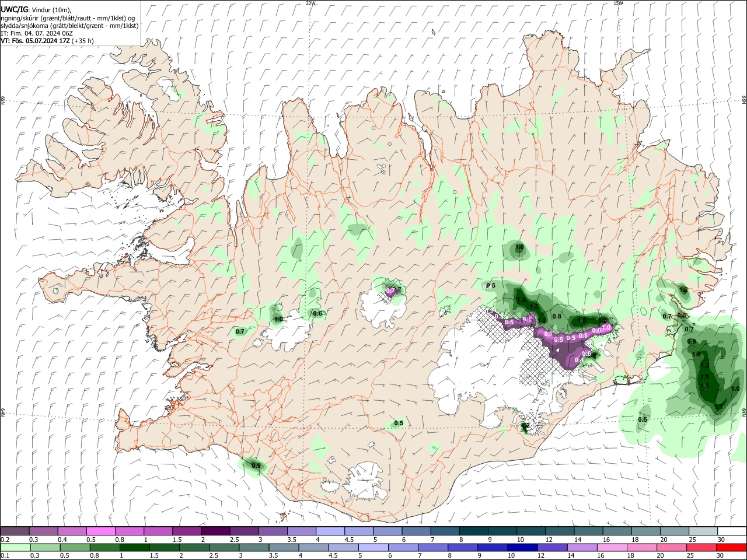This screenshot has height=560, width=747.
Task: Pick the grey-teal 16 mm sleet swatch
Action: pos(617,531)
